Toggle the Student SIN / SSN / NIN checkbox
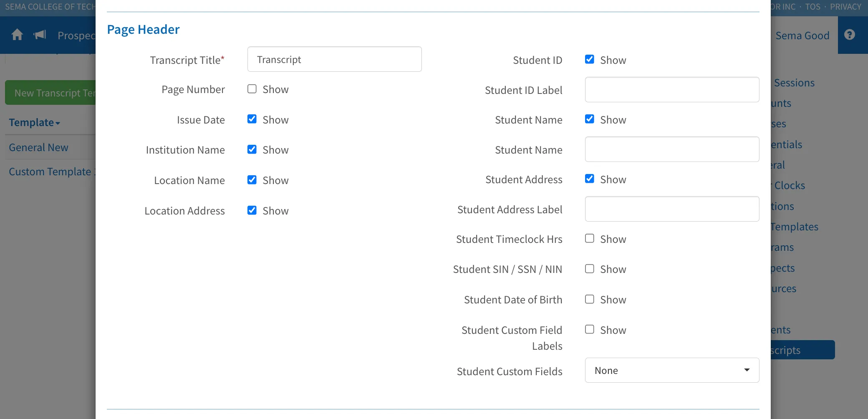Screen dimensions: 868x419 (590, 269)
